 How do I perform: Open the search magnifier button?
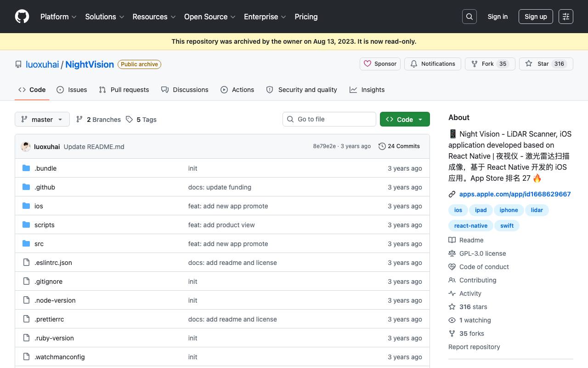469,17
